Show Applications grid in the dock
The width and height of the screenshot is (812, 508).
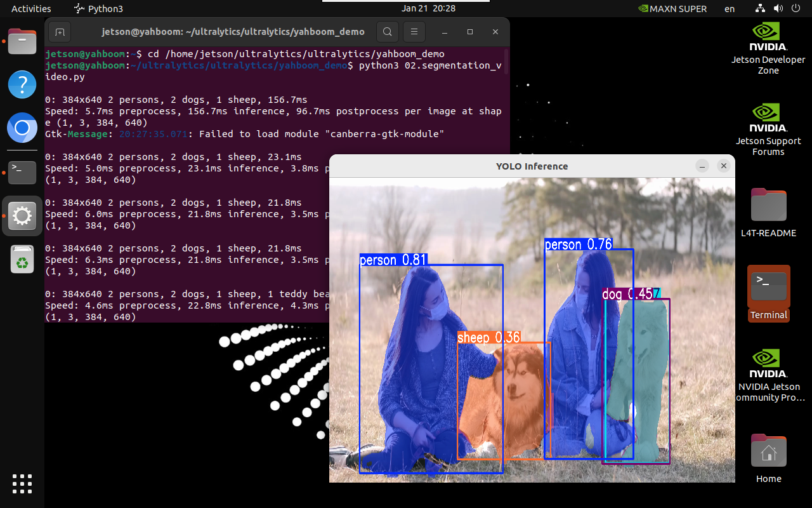pyautogui.click(x=22, y=484)
